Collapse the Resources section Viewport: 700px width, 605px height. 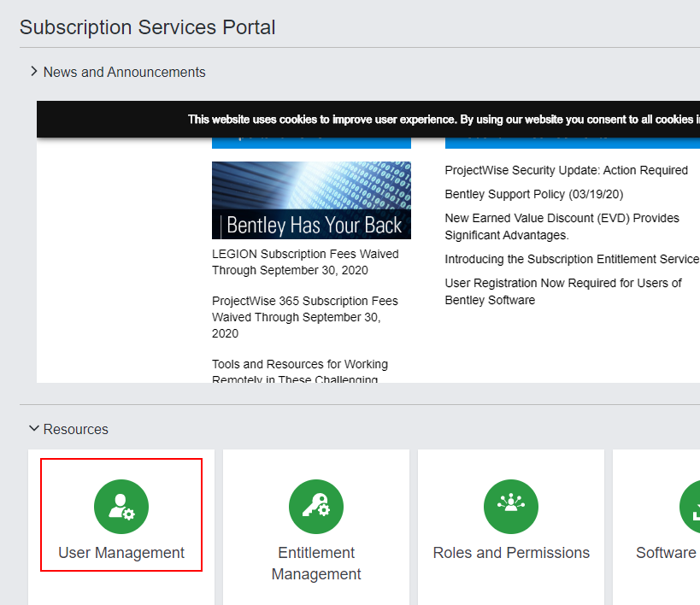click(34, 429)
